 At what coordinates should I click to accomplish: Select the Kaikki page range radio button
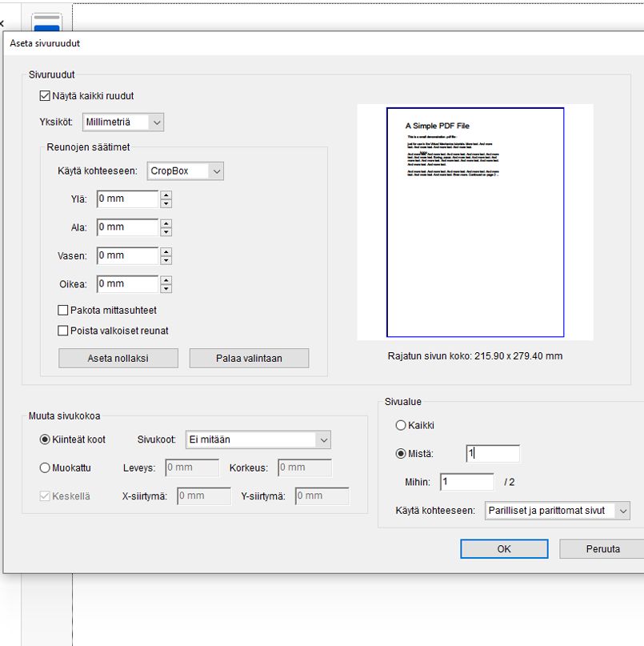coord(401,426)
